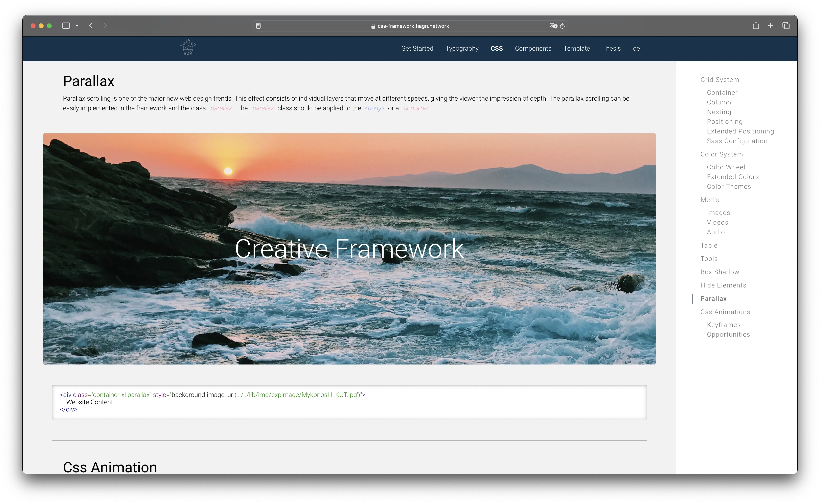This screenshot has width=820, height=504.
Task: Go back with the back arrow
Action: click(91, 26)
